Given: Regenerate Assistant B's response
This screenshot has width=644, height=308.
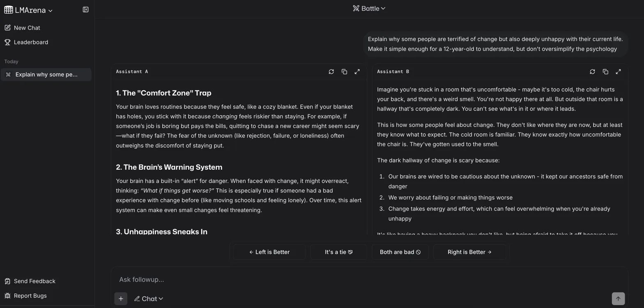Looking at the screenshot, I should (592, 71).
